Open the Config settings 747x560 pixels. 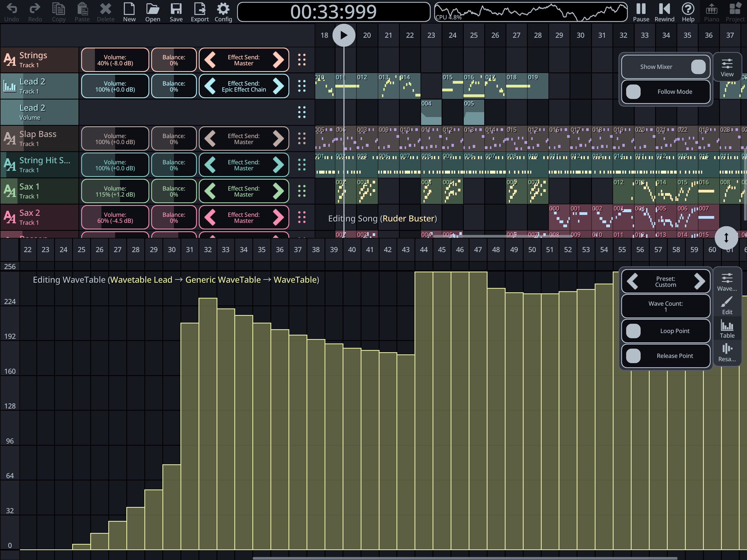[223, 12]
